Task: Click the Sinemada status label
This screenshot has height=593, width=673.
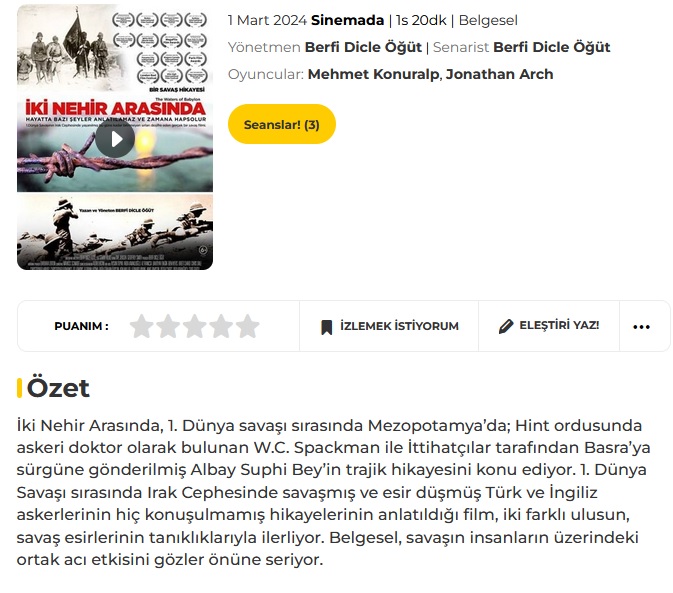Action: (x=347, y=20)
